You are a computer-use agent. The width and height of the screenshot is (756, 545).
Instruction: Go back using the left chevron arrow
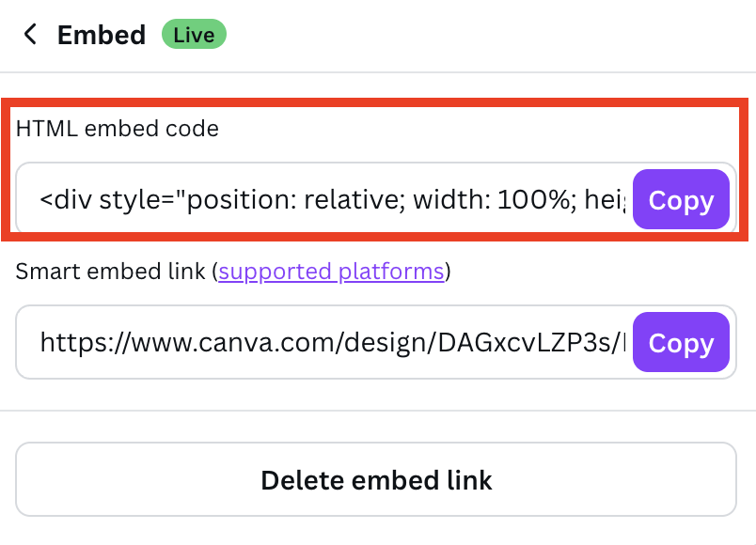tap(31, 36)
